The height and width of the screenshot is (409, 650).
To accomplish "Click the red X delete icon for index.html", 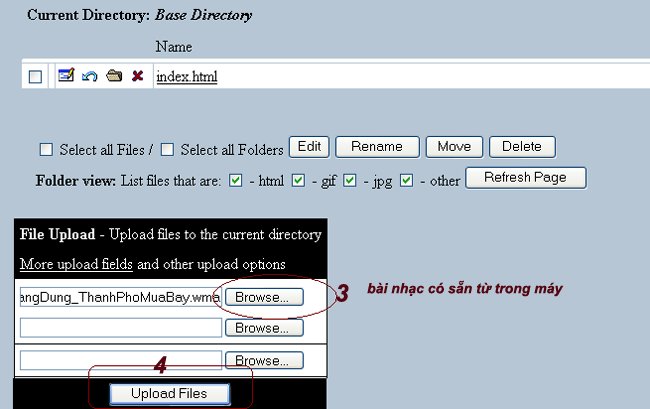I will (137, 76).
